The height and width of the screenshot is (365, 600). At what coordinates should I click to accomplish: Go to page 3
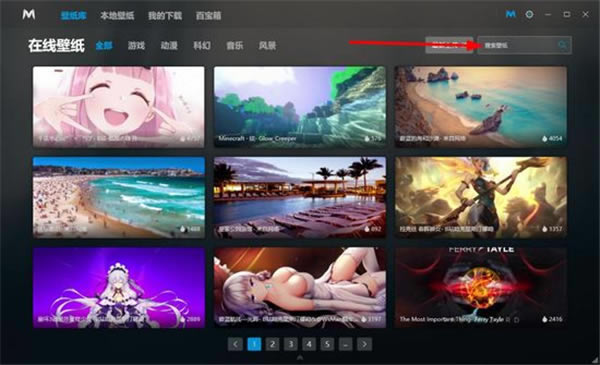click(291, 344)
